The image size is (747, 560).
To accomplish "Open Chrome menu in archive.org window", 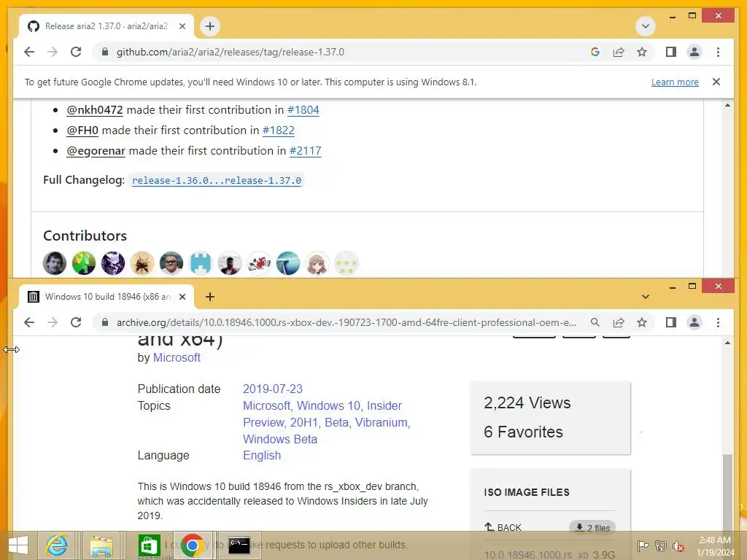I will point(718,322).
